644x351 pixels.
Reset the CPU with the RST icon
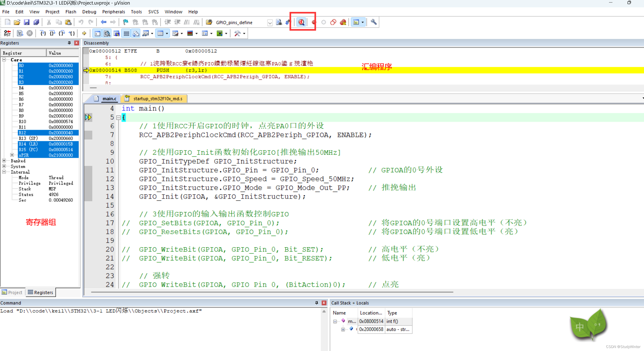tap(7, 33)
